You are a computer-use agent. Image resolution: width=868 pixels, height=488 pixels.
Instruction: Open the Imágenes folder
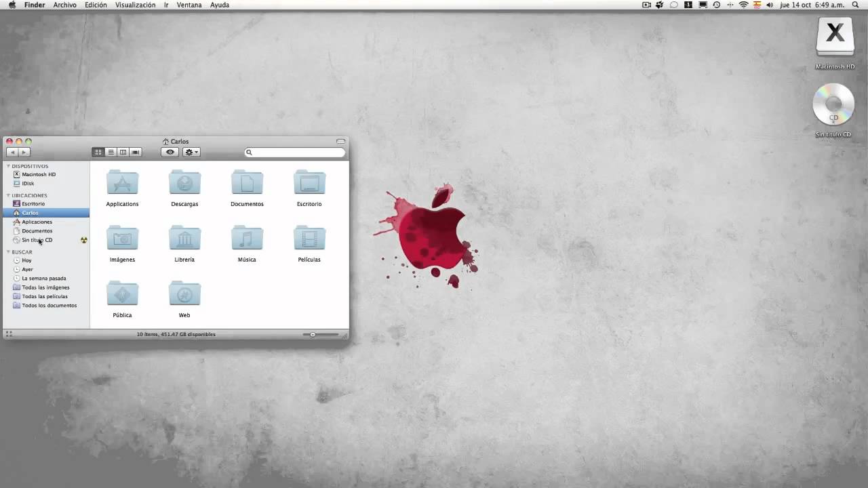coord(122,238)
